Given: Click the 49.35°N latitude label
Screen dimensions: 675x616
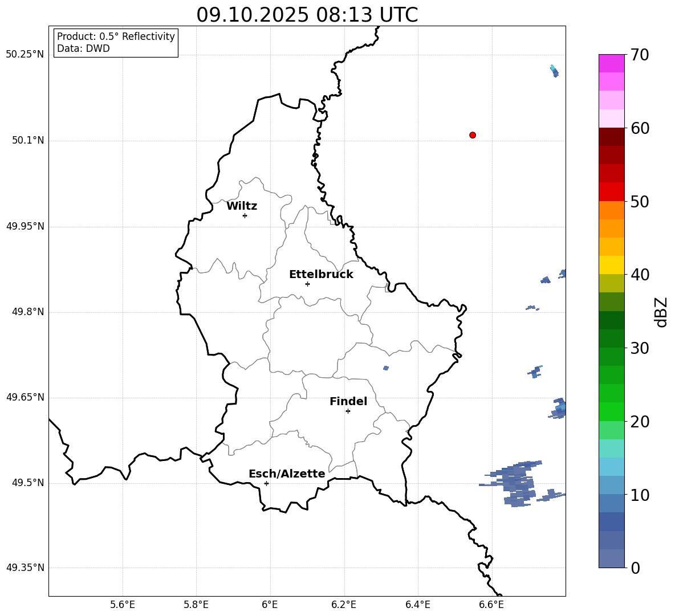Looking at the screenshot, I should coord(25,568).
